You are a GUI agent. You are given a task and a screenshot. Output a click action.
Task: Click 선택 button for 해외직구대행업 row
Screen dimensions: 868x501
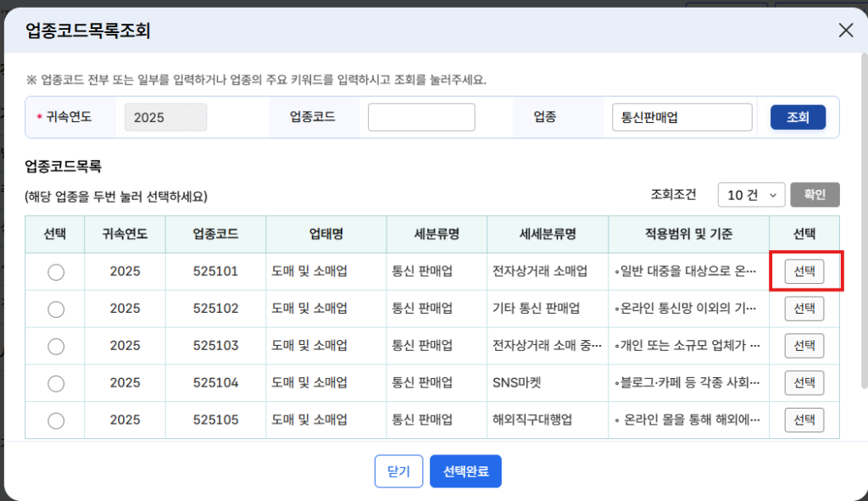804,420
